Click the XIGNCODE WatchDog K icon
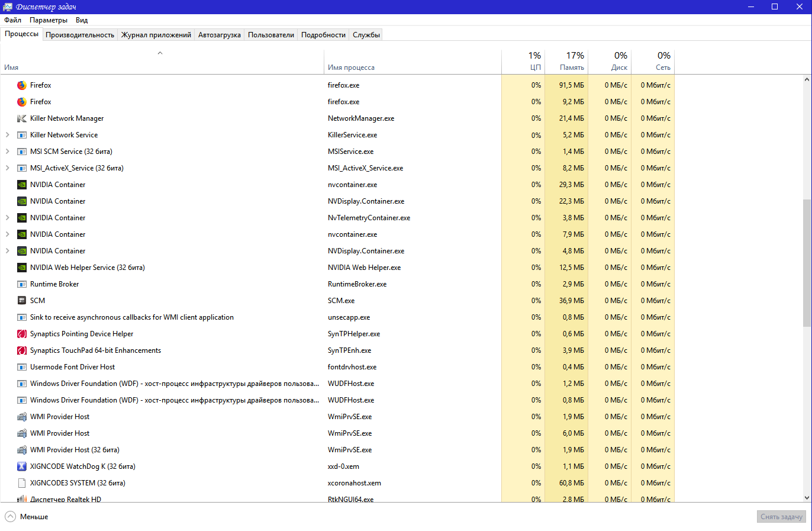This screenshot has width=812, height=531. [22, 466]
